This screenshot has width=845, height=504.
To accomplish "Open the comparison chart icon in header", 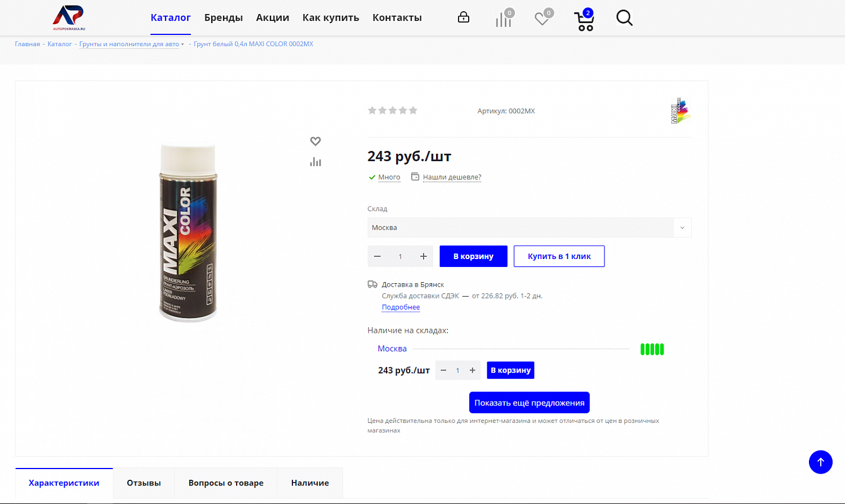I will 504,19.
